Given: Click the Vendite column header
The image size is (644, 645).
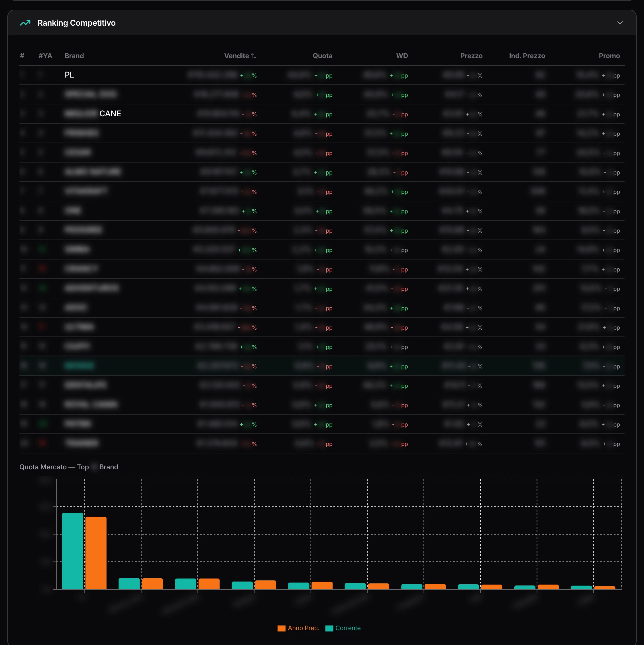Looking at the screenshot, I should [240, 56].
